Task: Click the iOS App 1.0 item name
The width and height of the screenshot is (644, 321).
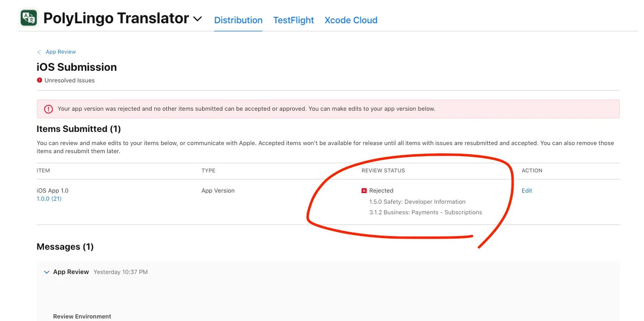Action: coord(53,191)
